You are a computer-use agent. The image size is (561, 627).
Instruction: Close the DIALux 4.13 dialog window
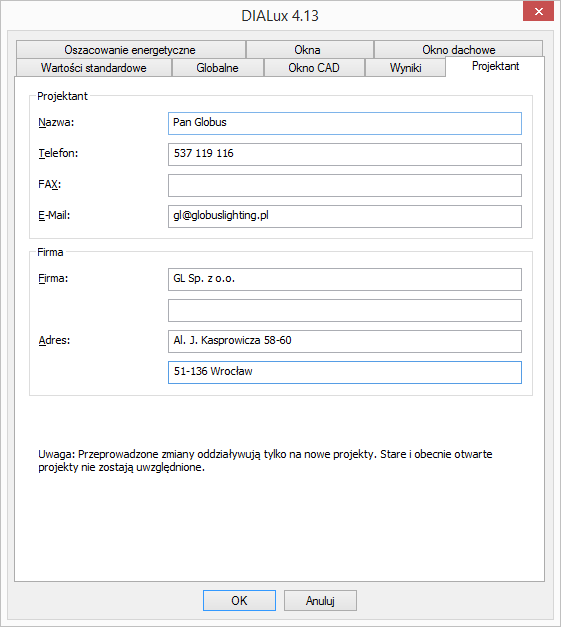538,11
